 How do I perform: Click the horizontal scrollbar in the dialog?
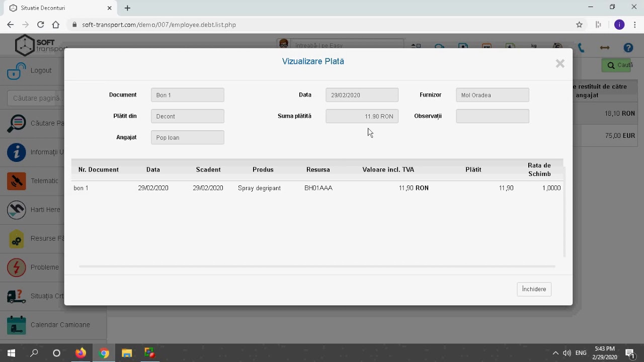(317, 266)
